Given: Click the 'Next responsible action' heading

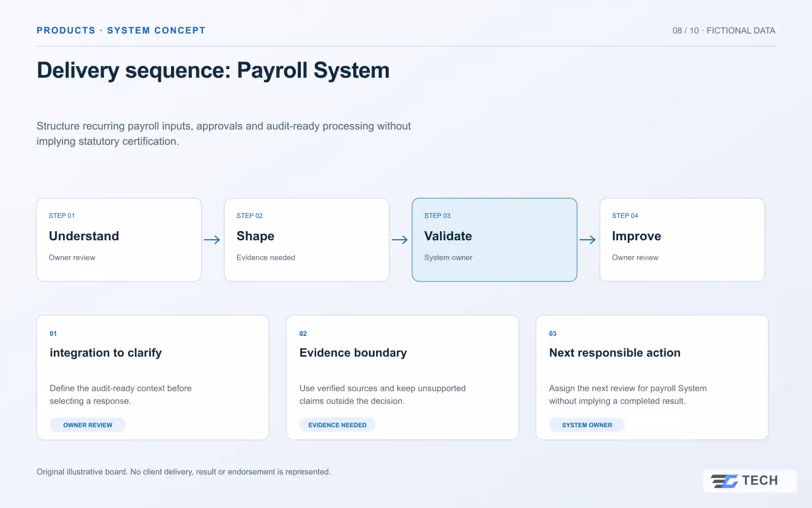Looking at the screenshot, I should click(x=615, y=353).
